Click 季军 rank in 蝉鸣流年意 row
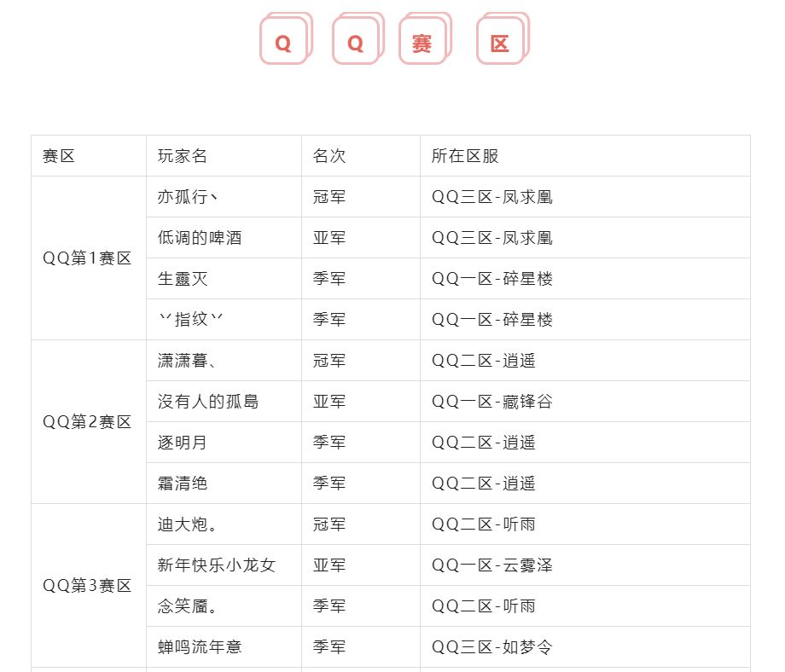 pyautogui.click(x=329, y=647)
